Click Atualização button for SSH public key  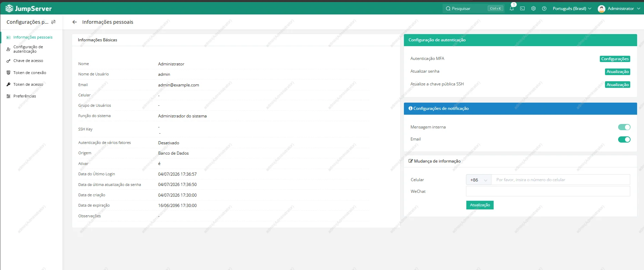[617, 85]
